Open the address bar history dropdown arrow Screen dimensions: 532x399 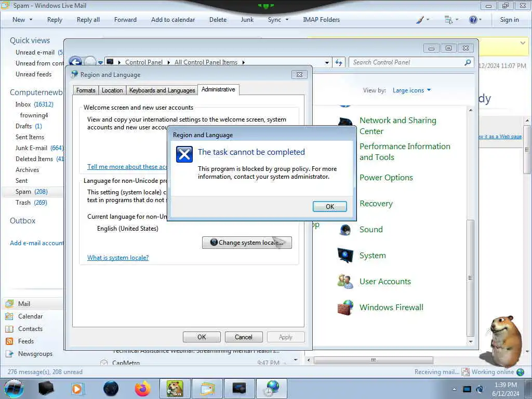pyautogui.click(x=327, y=63)
